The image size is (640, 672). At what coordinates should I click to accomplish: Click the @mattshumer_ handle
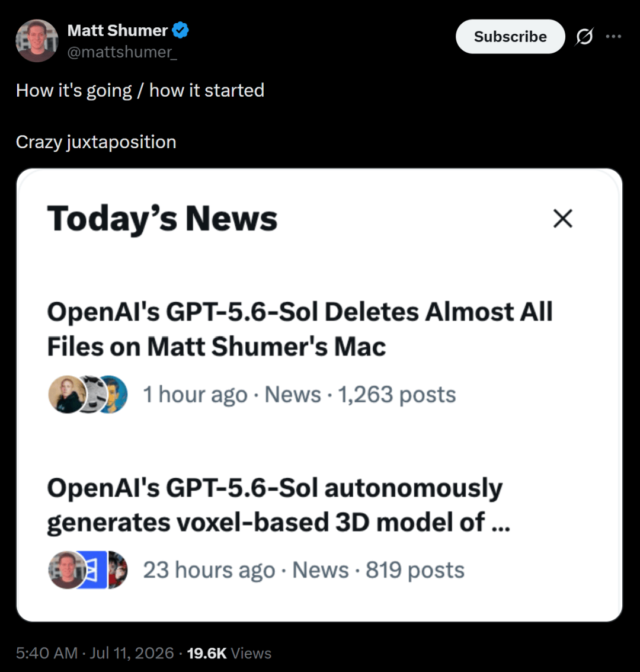tap(122, 52)
